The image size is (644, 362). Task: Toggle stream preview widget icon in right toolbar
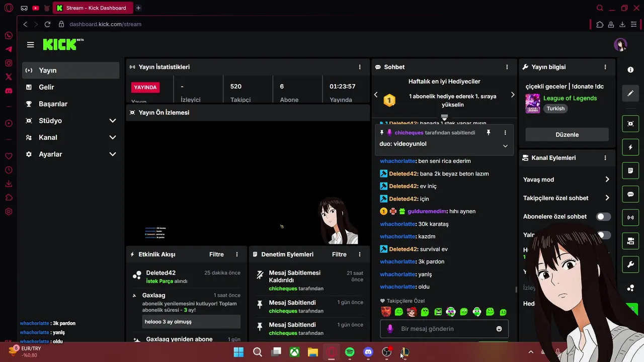[630, 124]
